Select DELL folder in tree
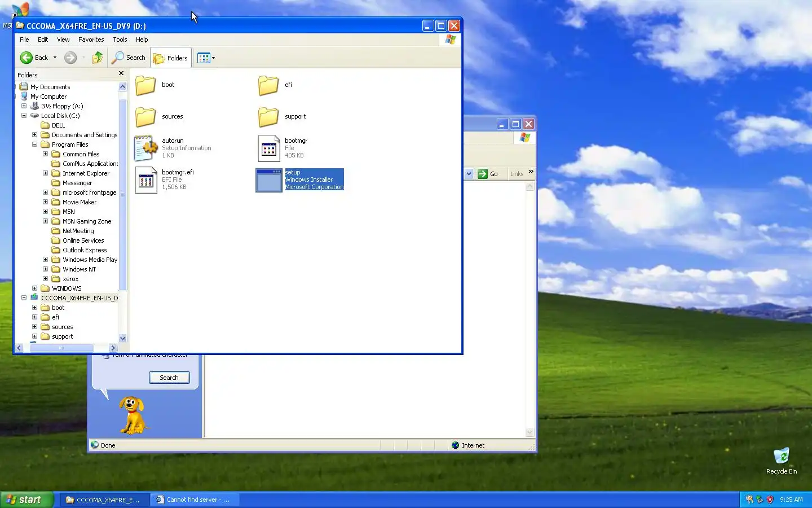 (x=58, y=125)
